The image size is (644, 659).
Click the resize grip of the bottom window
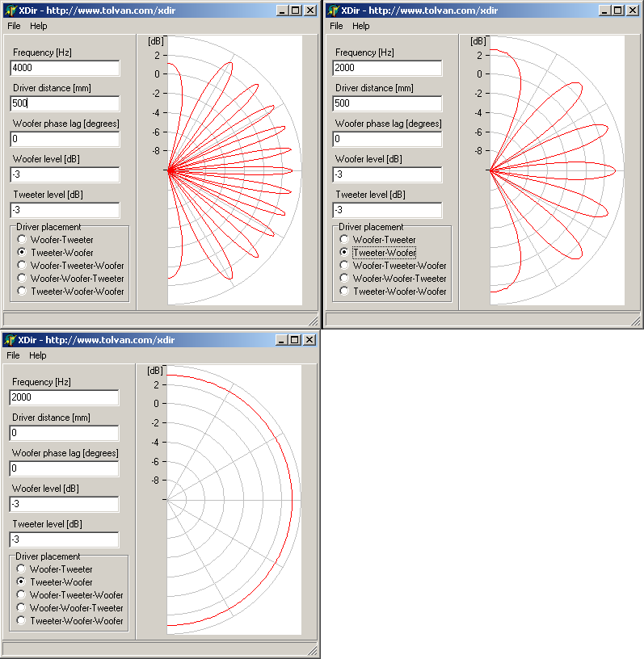tap(313, 651)
